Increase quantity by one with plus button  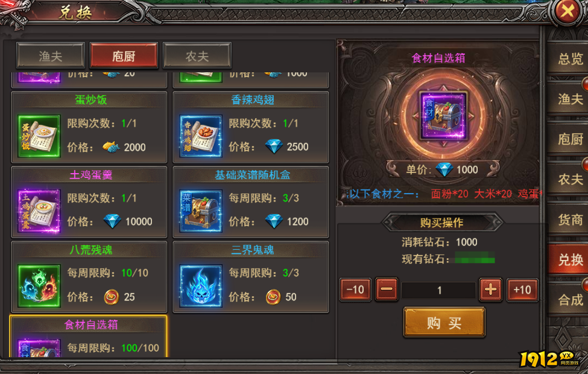click(490, 290)
